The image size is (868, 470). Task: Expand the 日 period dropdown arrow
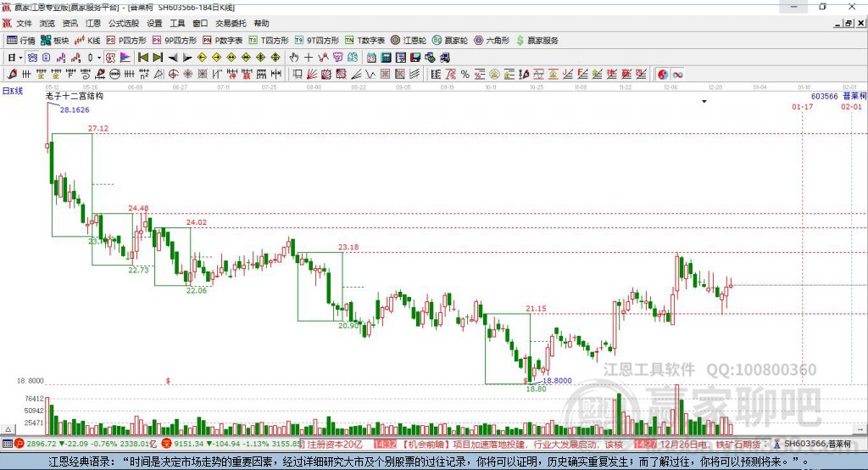[20, 58]
